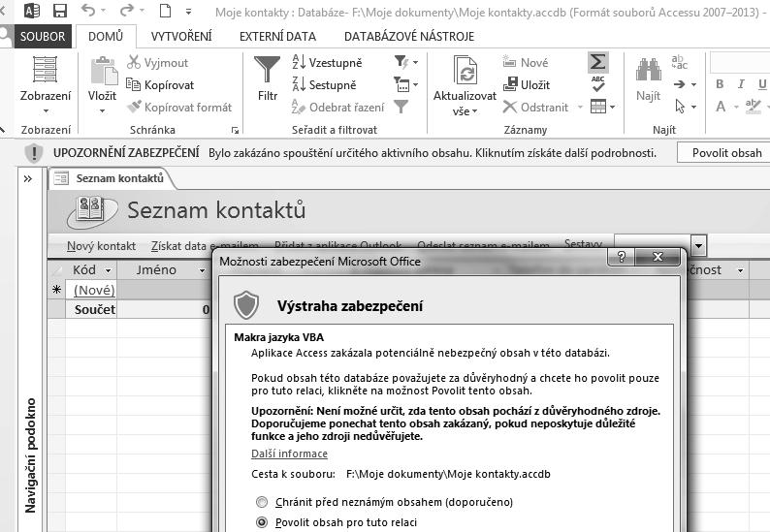This screenshot has width=770, height=532.
Task: Open the Schránka clipboard dialog launcher
Action: [236, 130]
